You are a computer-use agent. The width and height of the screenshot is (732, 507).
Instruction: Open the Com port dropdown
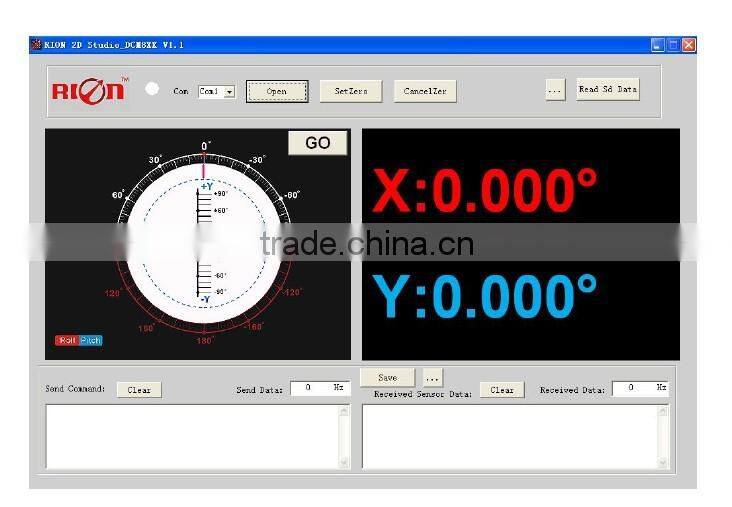coord(229,91)
